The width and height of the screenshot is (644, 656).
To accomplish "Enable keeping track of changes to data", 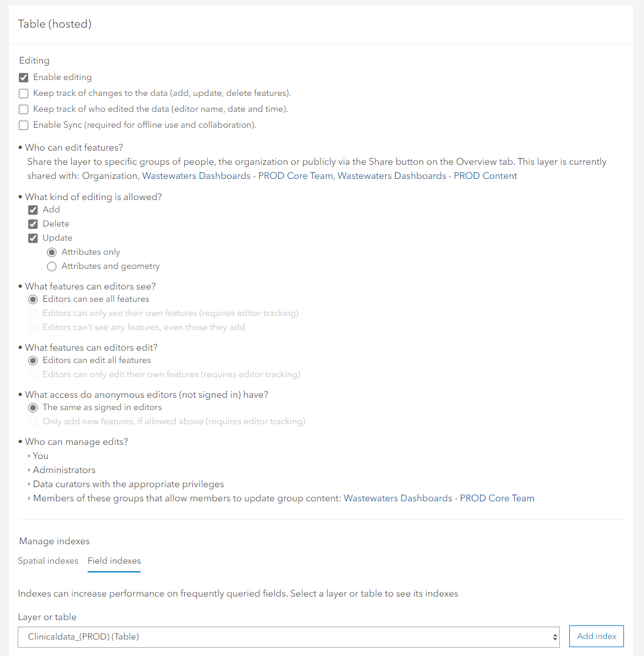I will (x=24, y=94).
